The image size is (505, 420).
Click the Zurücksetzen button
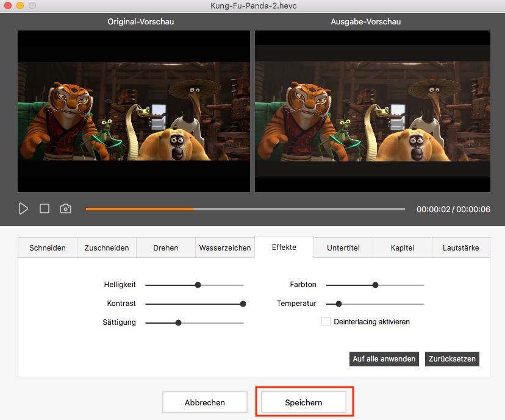(x=452, y=359)
